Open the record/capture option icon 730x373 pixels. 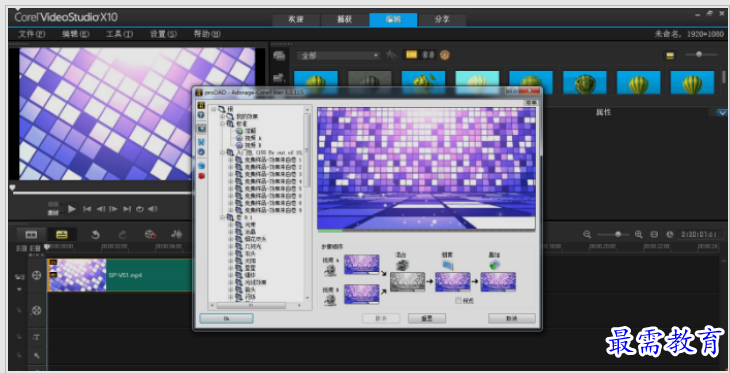pyautogui.click(x=150, y=235)
